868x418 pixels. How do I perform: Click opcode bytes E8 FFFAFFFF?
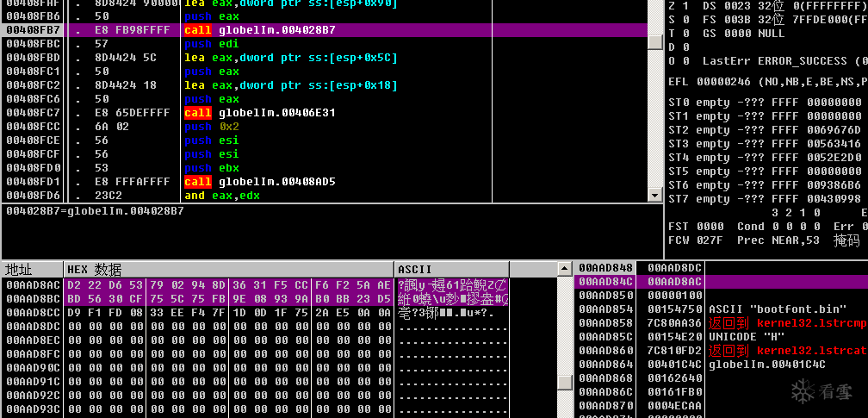tap(133, 182)
